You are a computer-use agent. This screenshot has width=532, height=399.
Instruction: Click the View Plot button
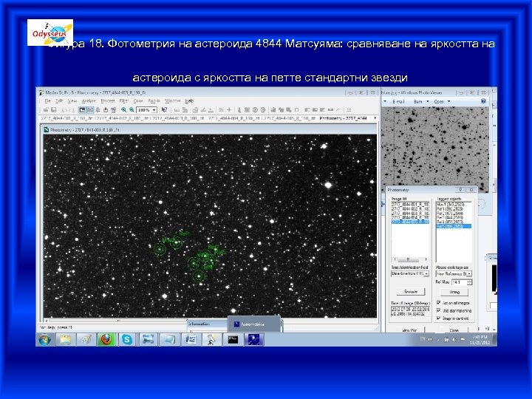click(409, 330)
